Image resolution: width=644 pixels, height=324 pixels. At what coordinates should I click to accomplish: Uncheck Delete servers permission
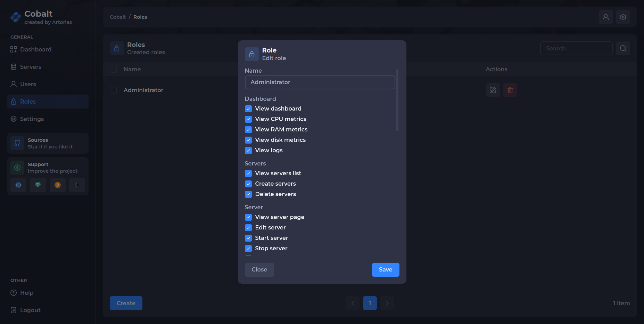pyautogui.click(x=248, y=194)
